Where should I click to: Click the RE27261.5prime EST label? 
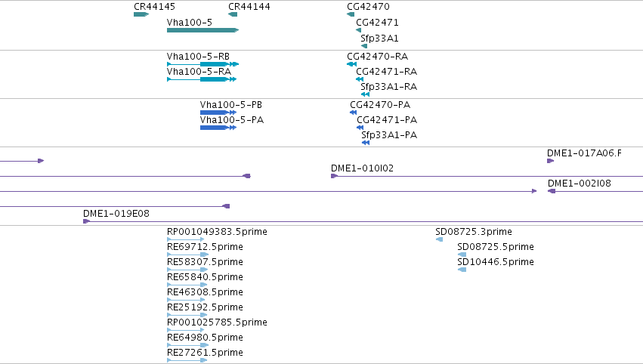click(x=205, y=353)
